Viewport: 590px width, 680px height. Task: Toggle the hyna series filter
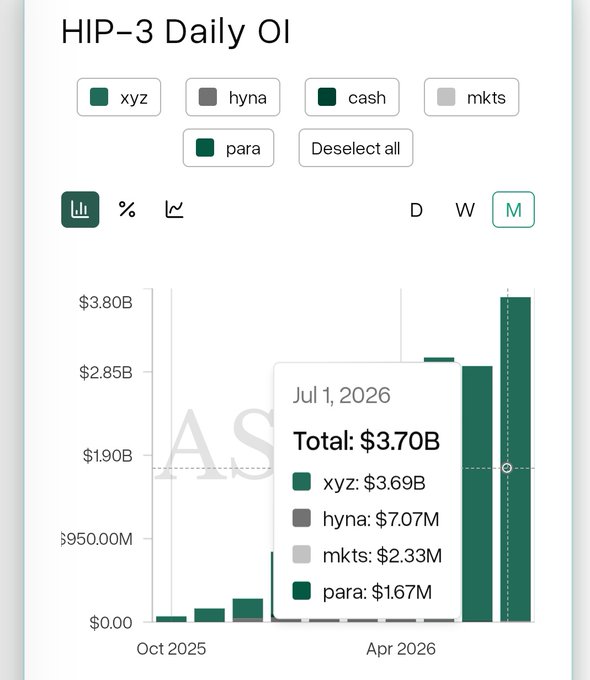coord(233,97)
